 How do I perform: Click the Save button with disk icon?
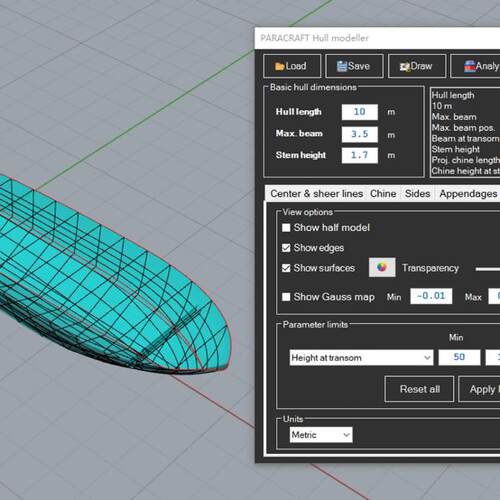tap(354, 66)
